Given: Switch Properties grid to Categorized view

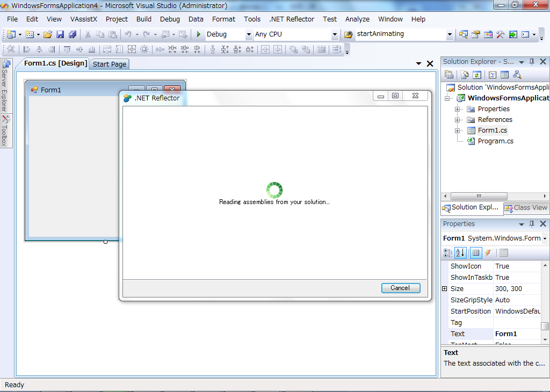Looking at the screenshot, I should pos(448,253).
